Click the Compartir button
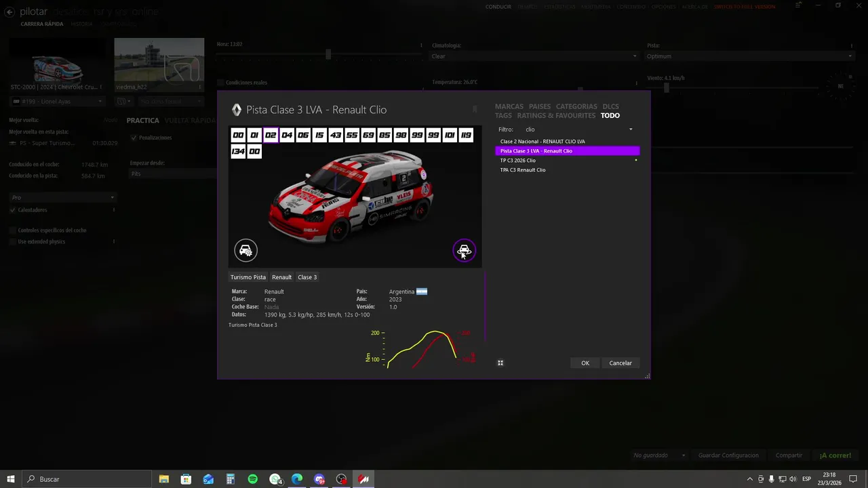 789,455
